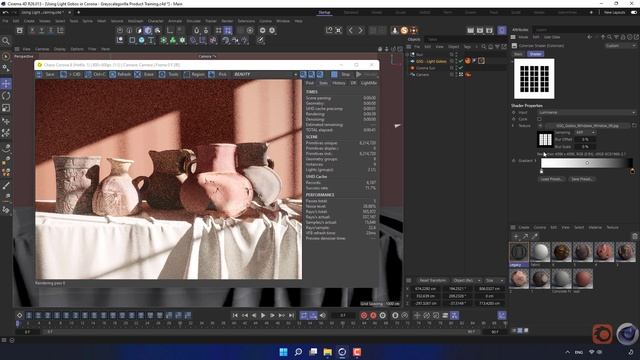Viewport: 640px width, 360px height.
Task: Select GSG - Light Gobos object in Object Manager
Action: [431, 61]
